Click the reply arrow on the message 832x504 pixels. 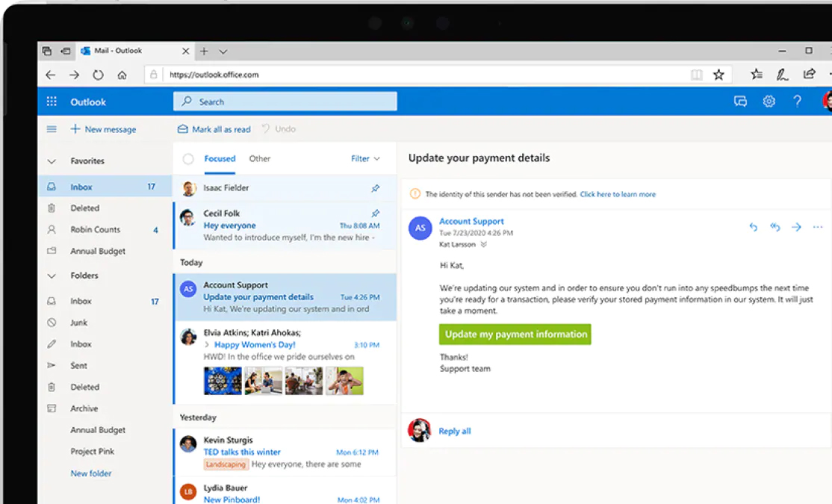[754, 227]
